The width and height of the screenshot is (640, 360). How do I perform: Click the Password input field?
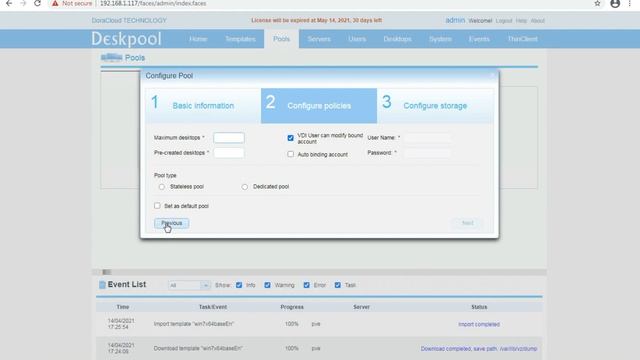pyautogui.click(x=427, y=153)
